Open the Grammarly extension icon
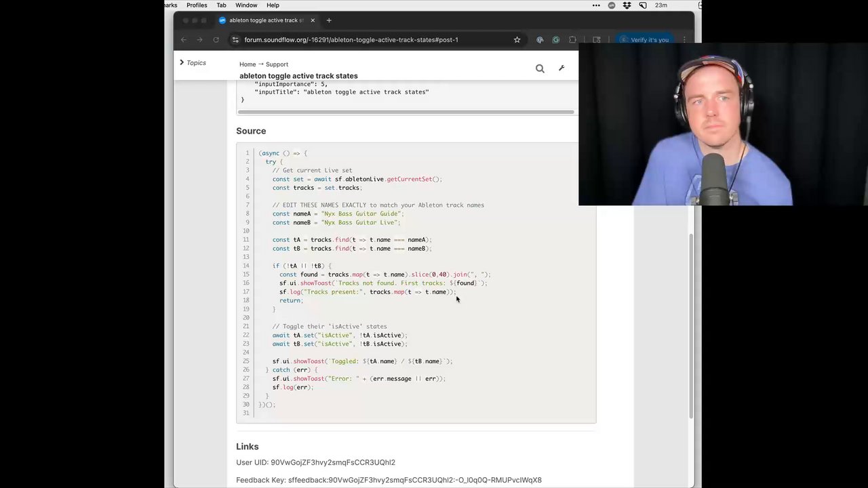Screen dimensions: 868x488 pyautogui.click(x=556, y=40)
